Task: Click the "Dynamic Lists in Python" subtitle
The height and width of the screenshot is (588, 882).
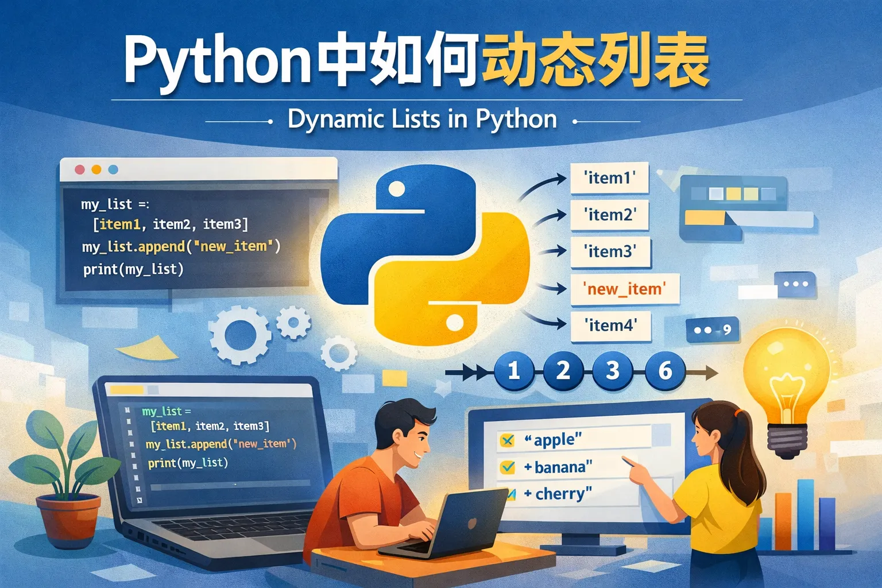Action: pyautogui.click(x=422, y=120)
